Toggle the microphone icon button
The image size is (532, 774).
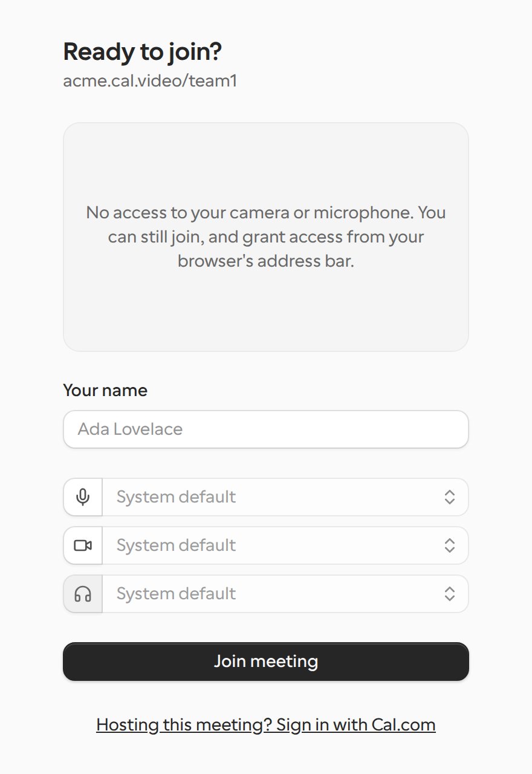83,497
